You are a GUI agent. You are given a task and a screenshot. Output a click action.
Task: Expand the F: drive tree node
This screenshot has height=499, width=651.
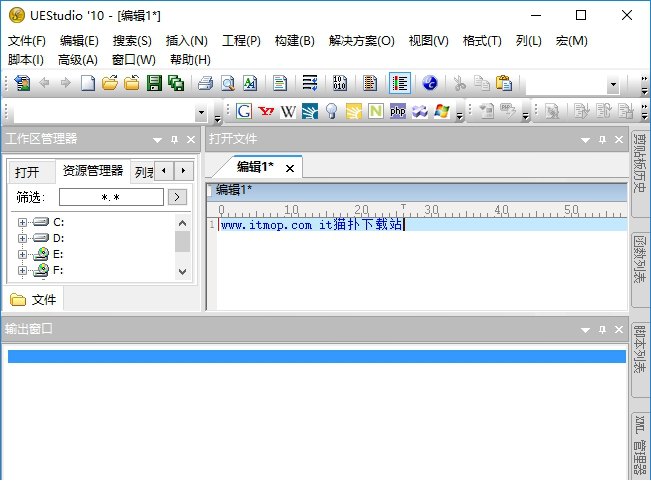[22, 271]
